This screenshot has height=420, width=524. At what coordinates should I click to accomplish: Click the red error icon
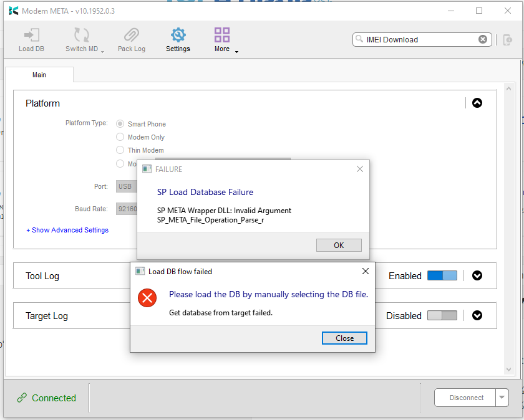click(147, 298)
